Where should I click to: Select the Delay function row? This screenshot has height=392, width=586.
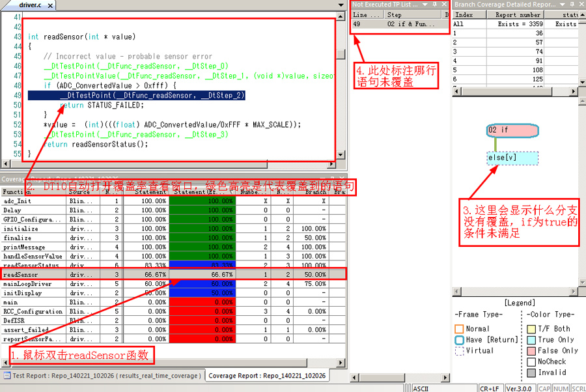click(173, 210)
